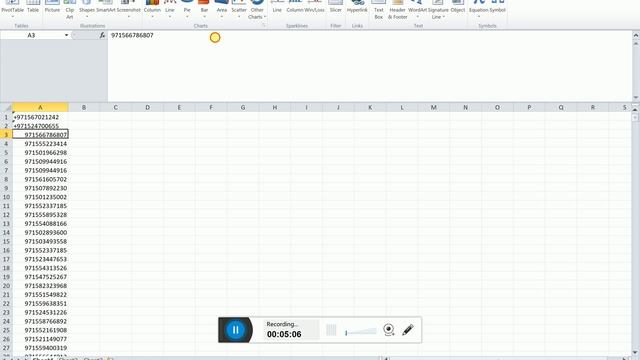
Task: Insert a Win/Loss sparkline
Action: click(314, 7)
